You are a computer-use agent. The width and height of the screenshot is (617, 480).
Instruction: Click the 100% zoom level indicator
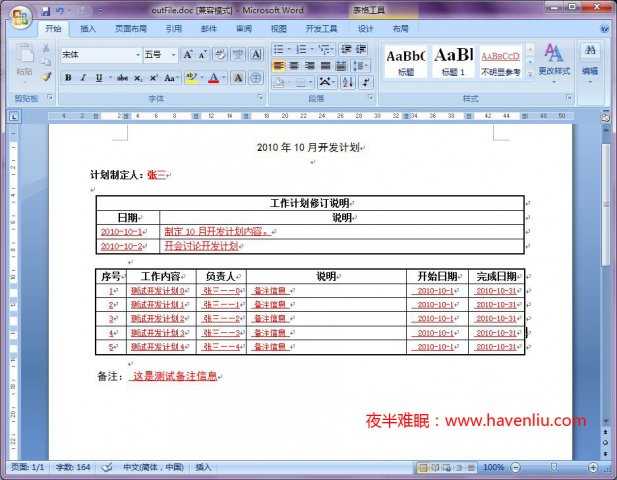[493, 467]
